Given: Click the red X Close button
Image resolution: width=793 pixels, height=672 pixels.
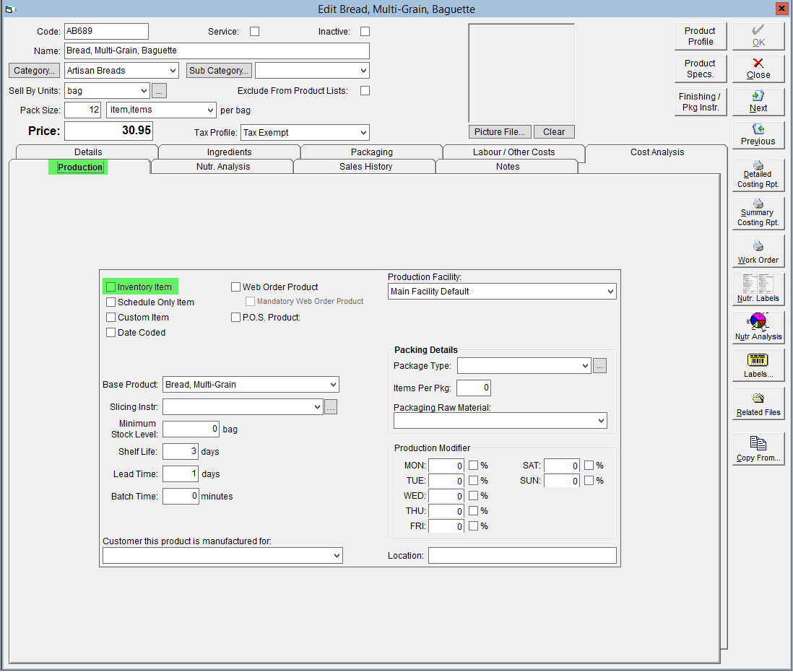Looking at the screenshot, I should click(758, 69).
